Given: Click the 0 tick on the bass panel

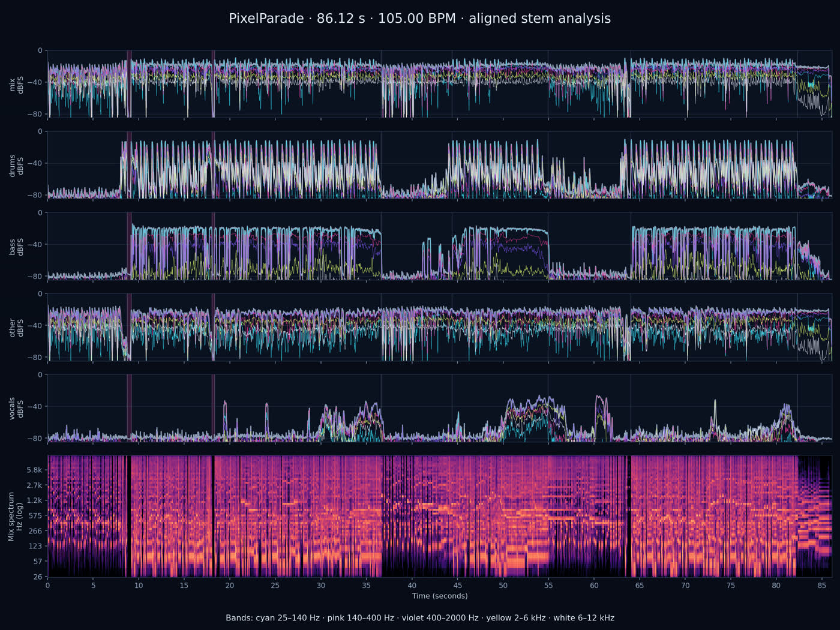Looking at the screenshot, I should (x=40, y=212).
